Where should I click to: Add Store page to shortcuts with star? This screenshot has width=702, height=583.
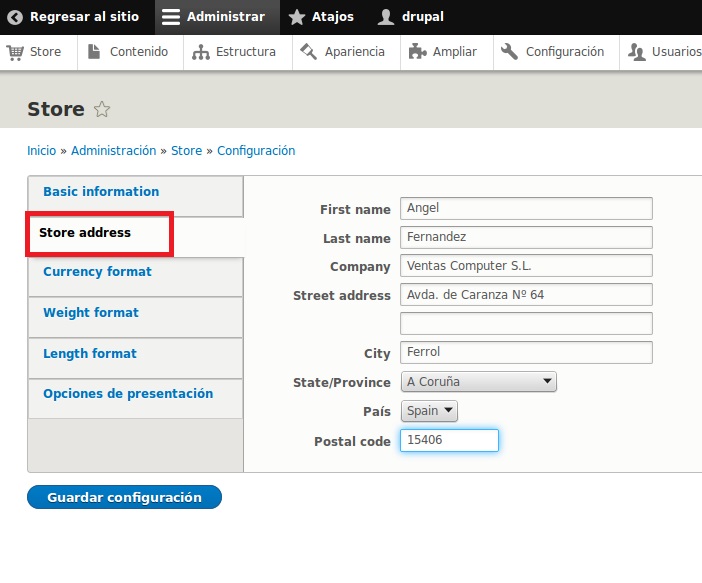pyautogui.click(x=102, y=109)
